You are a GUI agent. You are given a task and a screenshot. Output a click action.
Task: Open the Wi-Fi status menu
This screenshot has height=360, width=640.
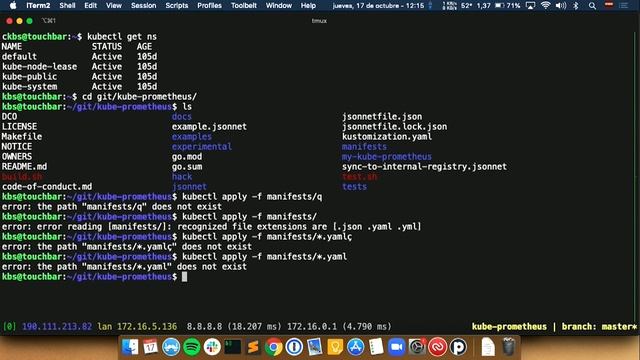546,6
